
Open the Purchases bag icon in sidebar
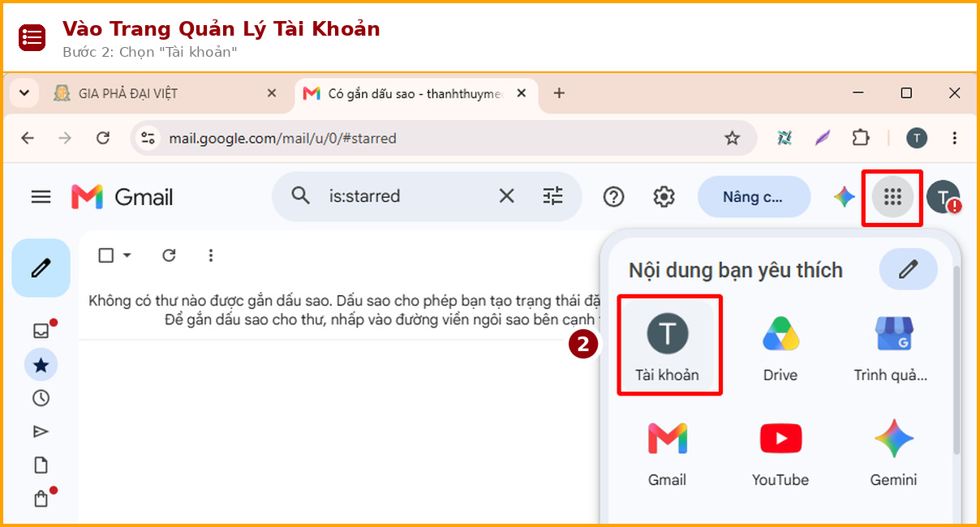pos(41,499)
